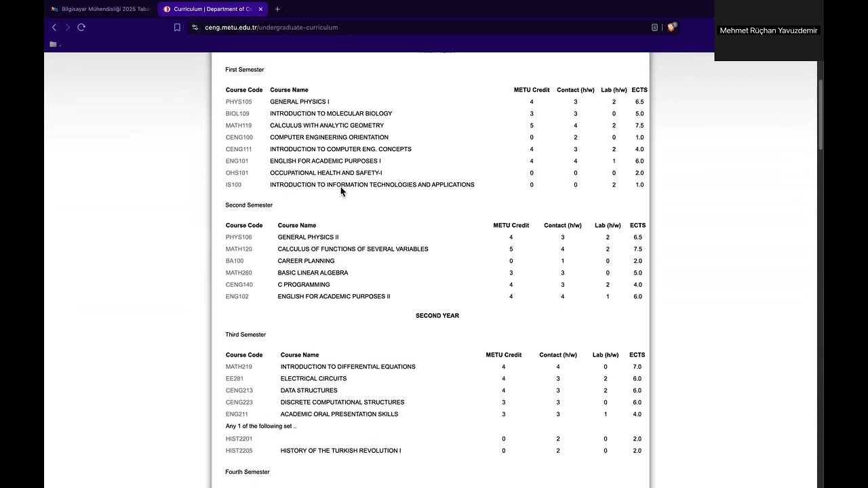This screenshot has width=868, height=488.
Task: Click ENGLISH FOR ACADEMIC PURPOSES I text
Action: (x=325, y=161)
